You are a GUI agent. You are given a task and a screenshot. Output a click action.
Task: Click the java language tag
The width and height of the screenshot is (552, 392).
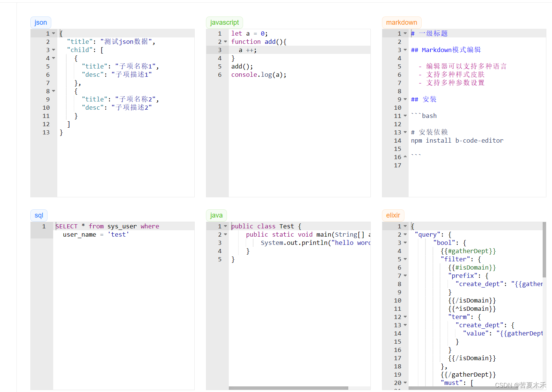tap(216, 215)
